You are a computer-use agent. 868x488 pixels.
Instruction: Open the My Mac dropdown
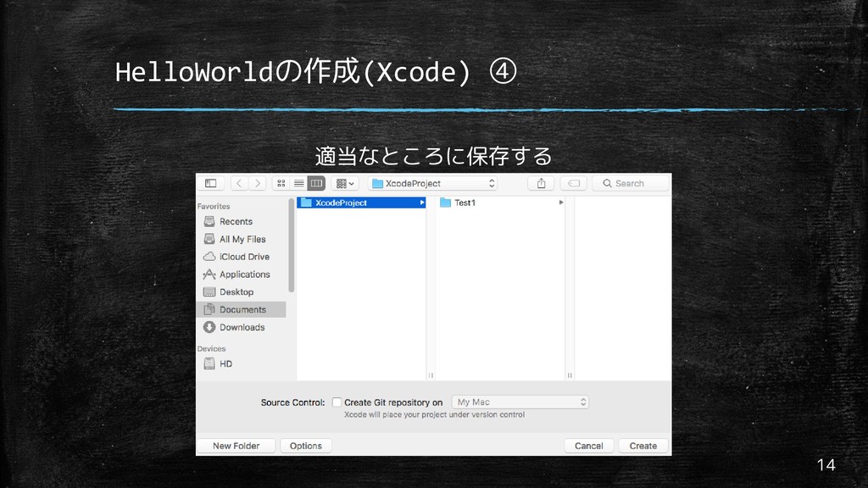point(520,402)
